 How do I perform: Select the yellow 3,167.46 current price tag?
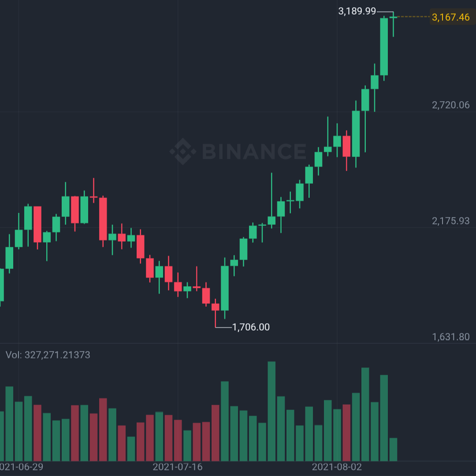coord(450,17)
